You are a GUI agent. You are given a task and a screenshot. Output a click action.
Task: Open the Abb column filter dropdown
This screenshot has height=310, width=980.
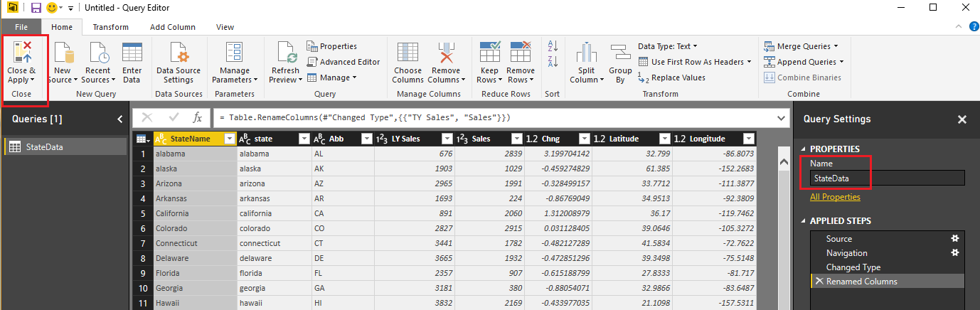pos(366,139)
